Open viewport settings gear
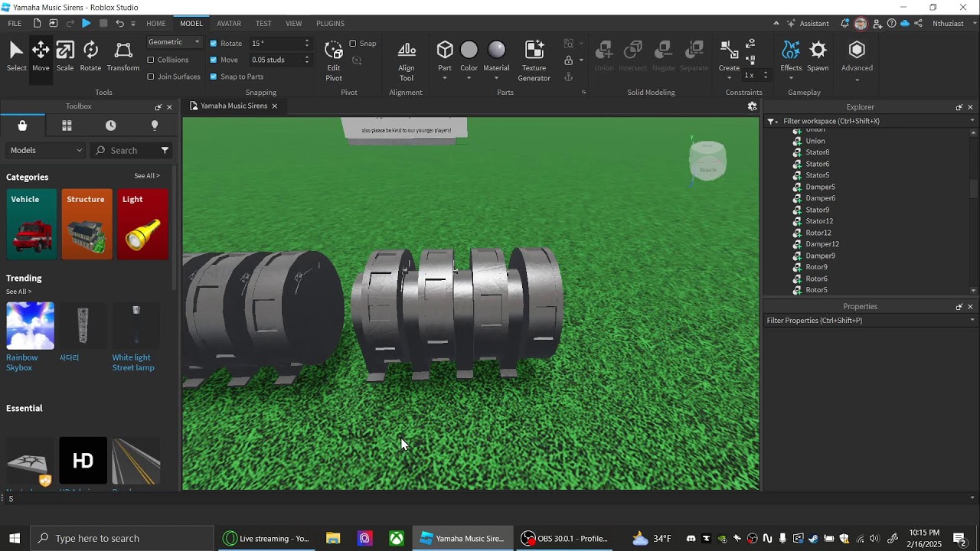Screen dimensions: 980x551 [x=752, y=106]
